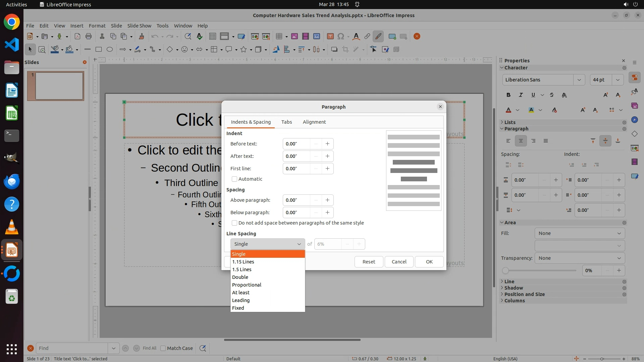Click Justified alignment icon in sidebar
This screenshot has width=644, height=362.
(x=546, y=141)
